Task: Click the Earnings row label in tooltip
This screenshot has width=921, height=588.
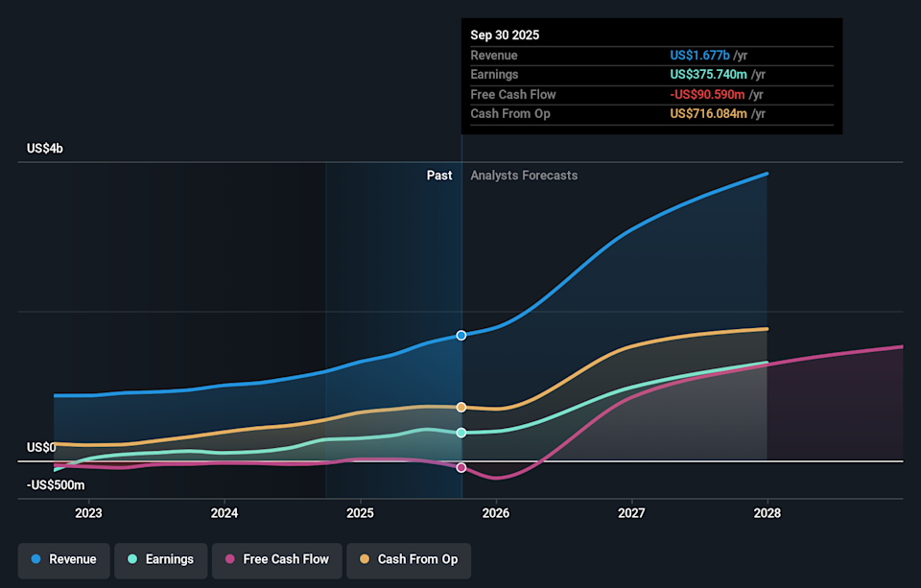Action: 495,75
